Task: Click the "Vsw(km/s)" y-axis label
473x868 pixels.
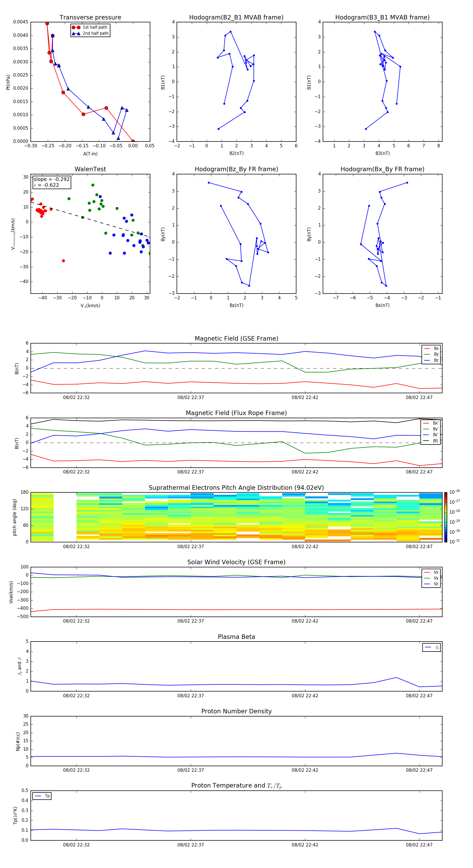Action: [11, 592]
